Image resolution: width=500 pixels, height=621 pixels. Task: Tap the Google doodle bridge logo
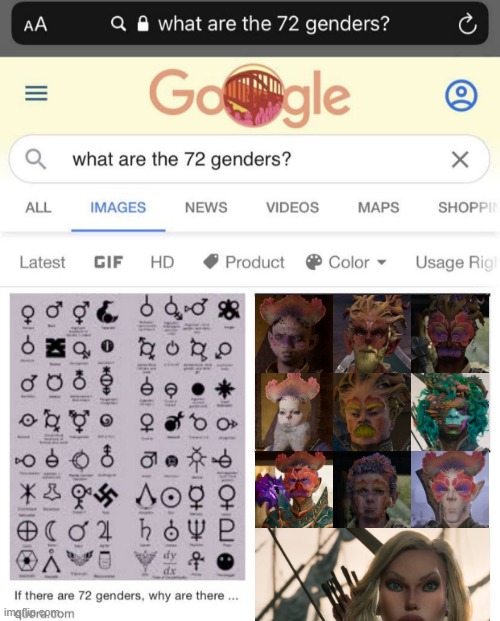pyautogui.click(x=250, y=95)
